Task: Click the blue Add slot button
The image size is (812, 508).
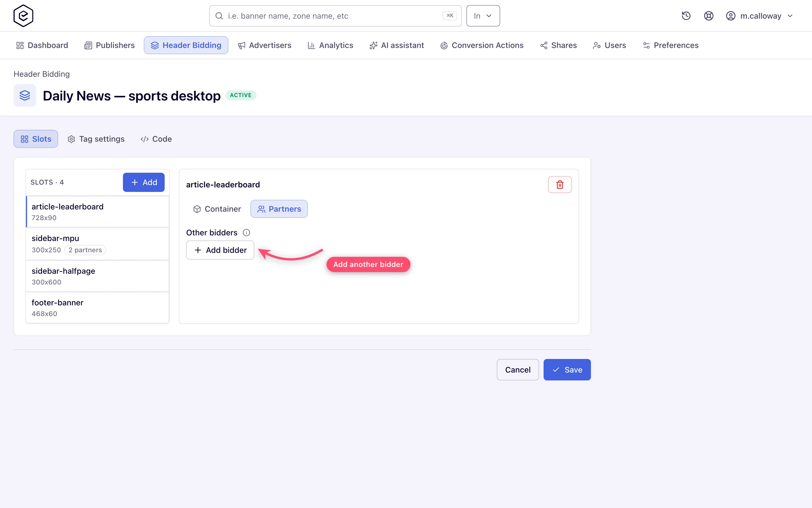Action: [144, 182]
